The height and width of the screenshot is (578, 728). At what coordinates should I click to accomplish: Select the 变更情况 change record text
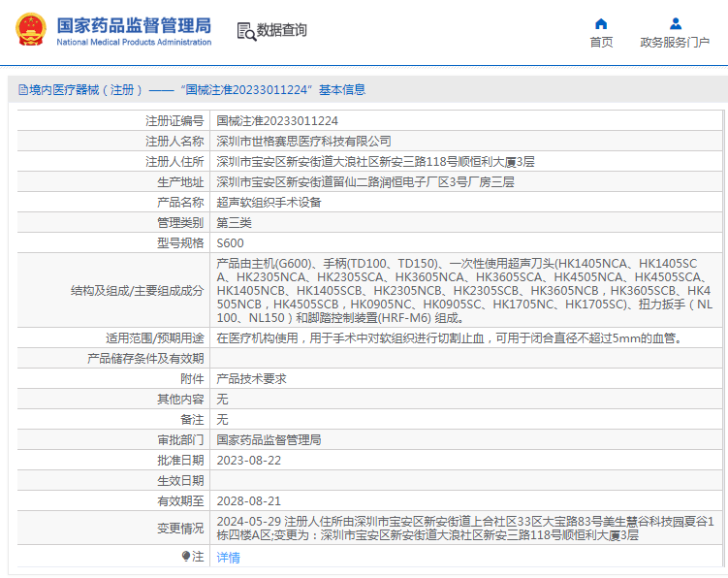465,529
